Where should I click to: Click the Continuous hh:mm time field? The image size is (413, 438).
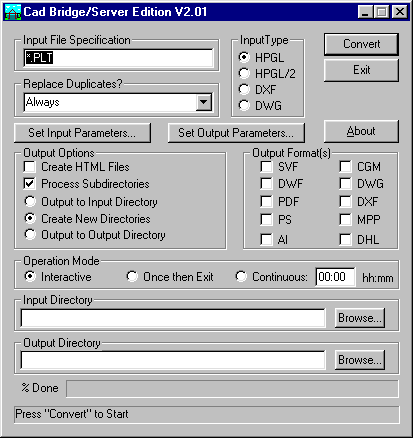tap(335, 277)
